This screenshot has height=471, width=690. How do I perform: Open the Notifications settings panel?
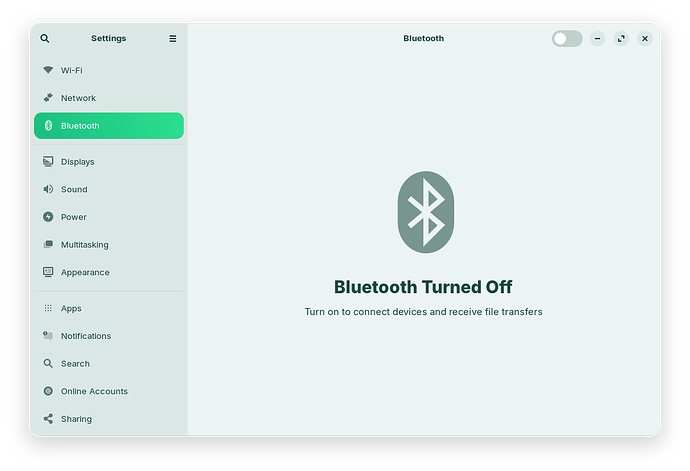point(85,336)
